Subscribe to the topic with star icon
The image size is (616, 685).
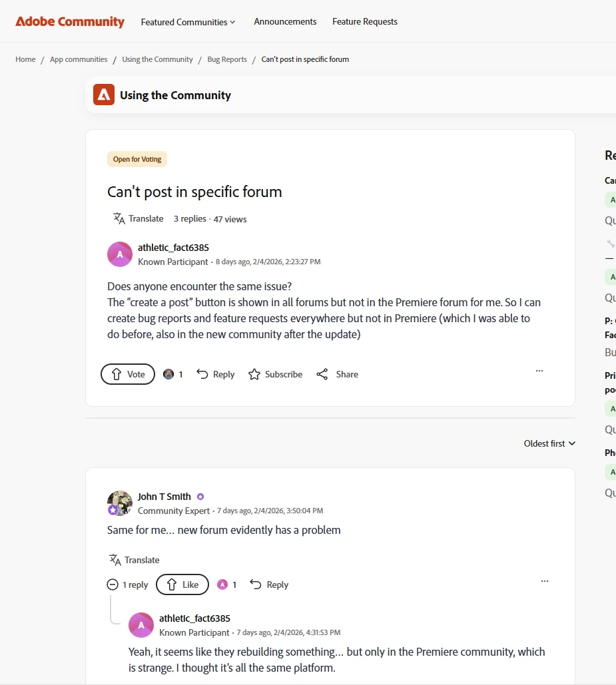coord(275,374)
